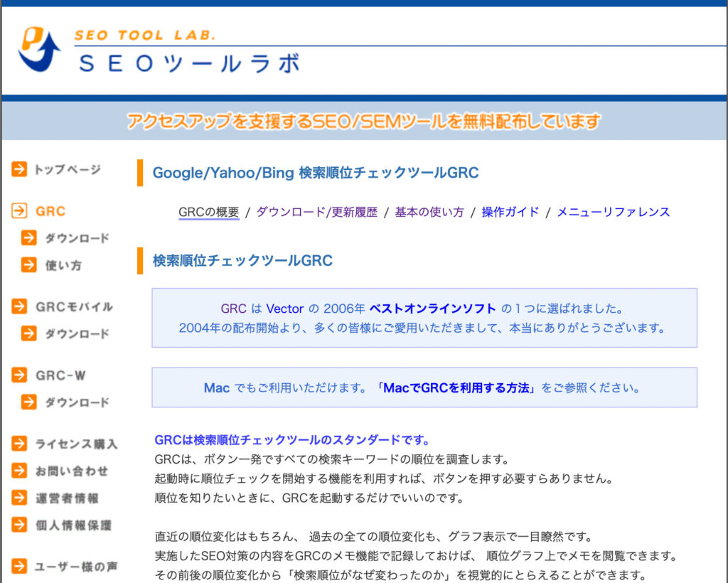Open 「MacでGRCを利用する方法」 link
This screenshot has height=583, width=728.
tap(456, 387)
